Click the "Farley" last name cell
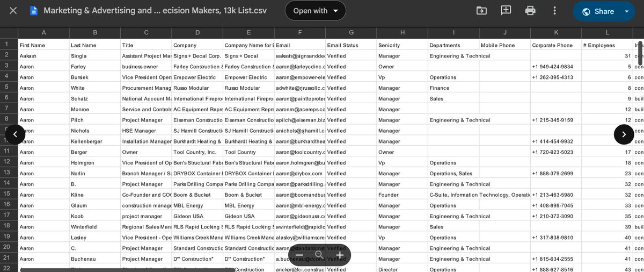Screen dimensions: 644x272 (x=95, y=67)
